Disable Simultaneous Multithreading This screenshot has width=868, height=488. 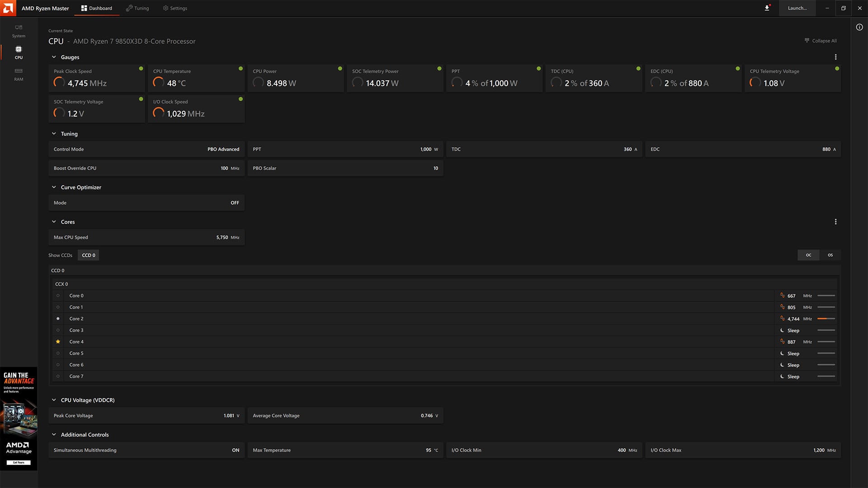[236, 450]
